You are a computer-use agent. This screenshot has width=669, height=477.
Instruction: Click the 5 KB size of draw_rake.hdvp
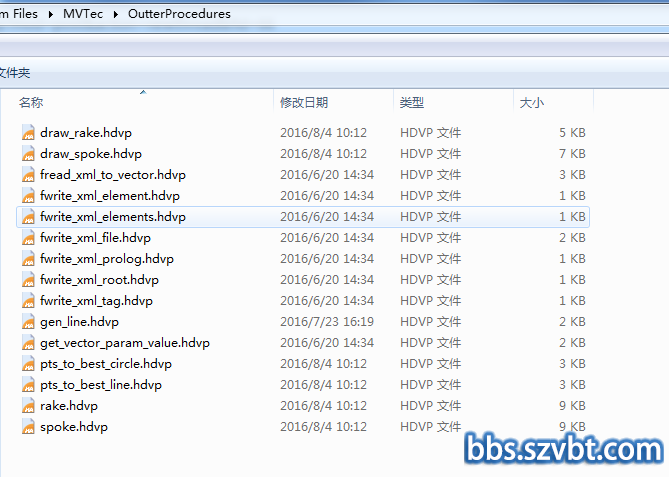point(572,133)
